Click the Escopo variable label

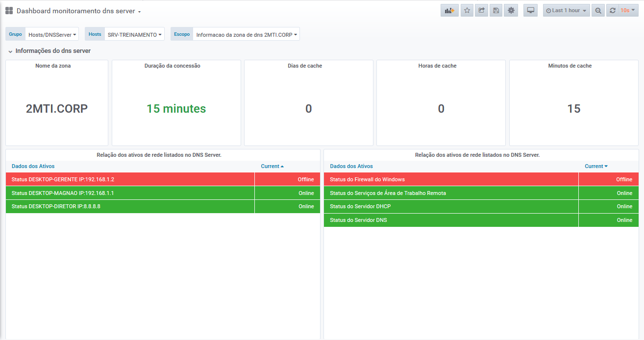[182, 34]
